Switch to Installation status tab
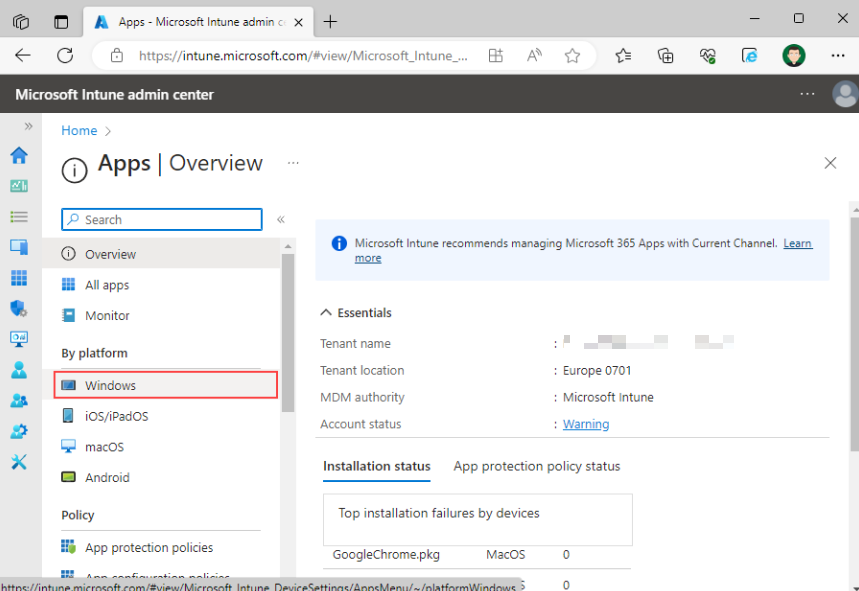The height and width of the screenshot is (591, 859). point(376,466)
